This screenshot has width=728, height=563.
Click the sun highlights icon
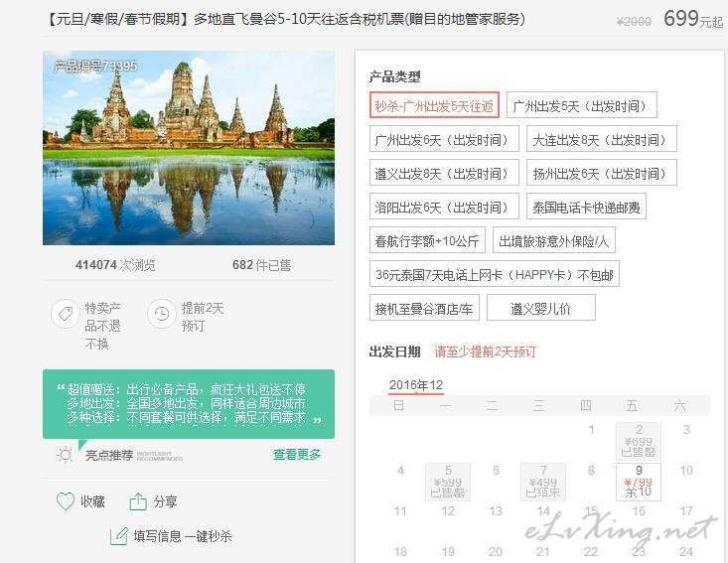tap(65, 455)
